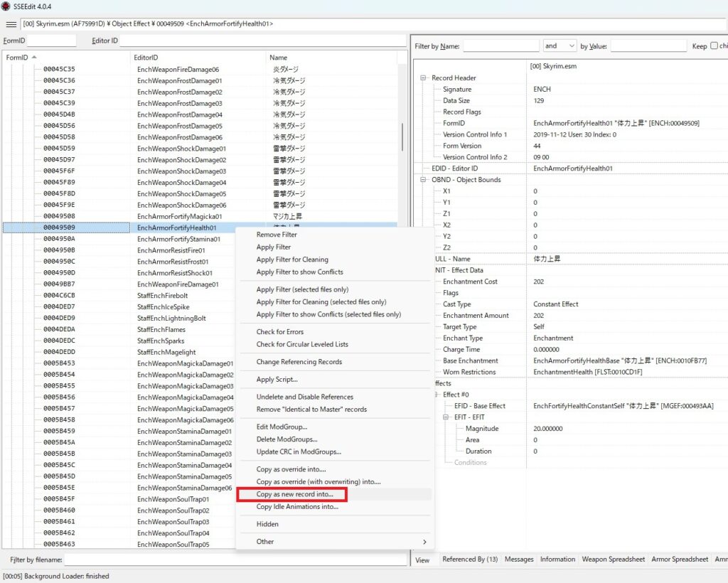The image size is (728, 583).
Task: Open the Weapon Spreadsheet tab
Action: (x=613, y=560)
